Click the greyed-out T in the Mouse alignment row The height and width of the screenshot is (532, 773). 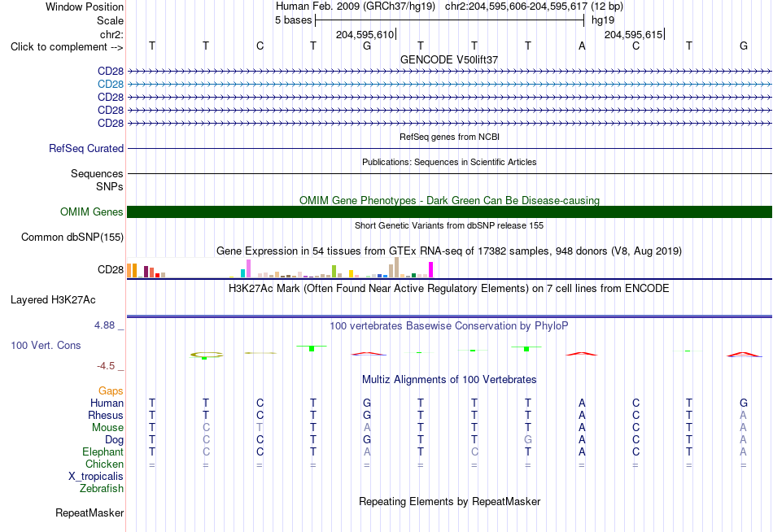260,428
